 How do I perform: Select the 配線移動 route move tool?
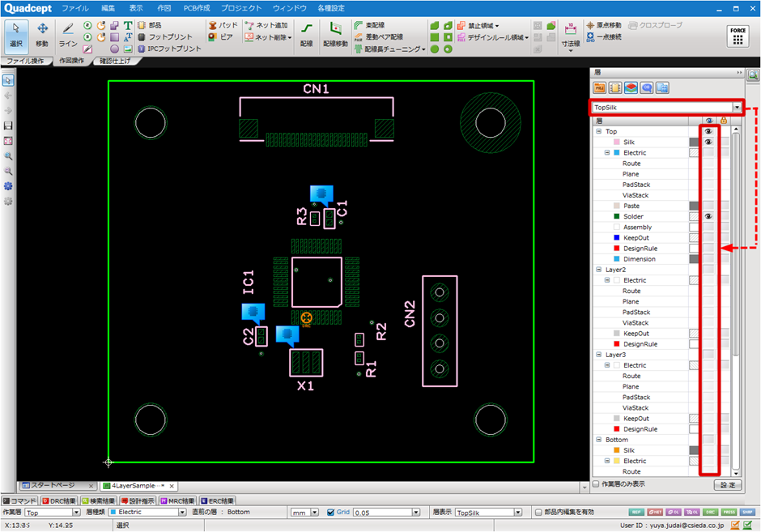pyautogui.click(x=335, y=35)
